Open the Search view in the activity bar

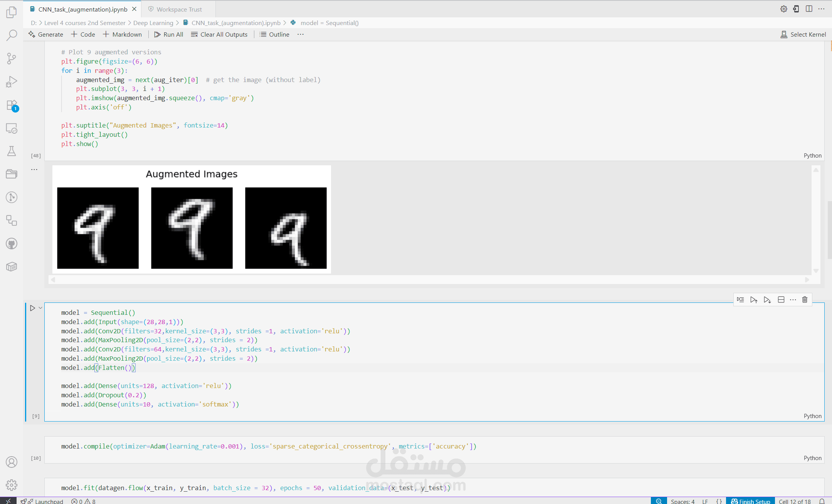[12, 35]
